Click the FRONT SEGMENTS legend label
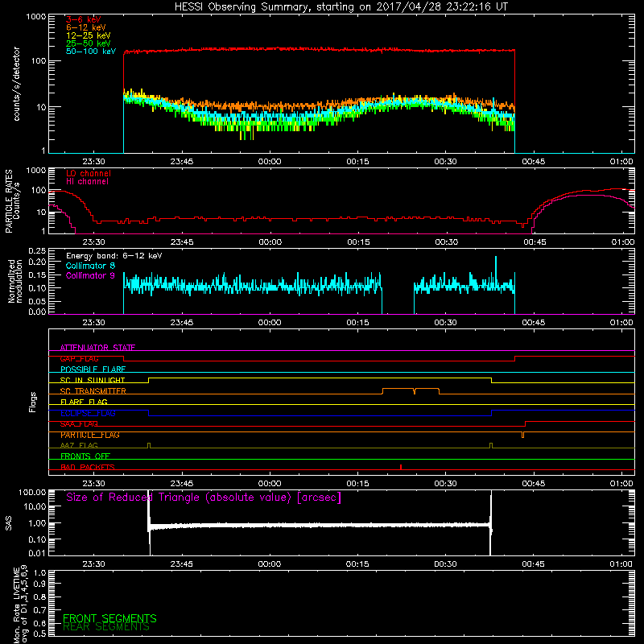Viewport: 644px width, 644px height. pos(109,618)
